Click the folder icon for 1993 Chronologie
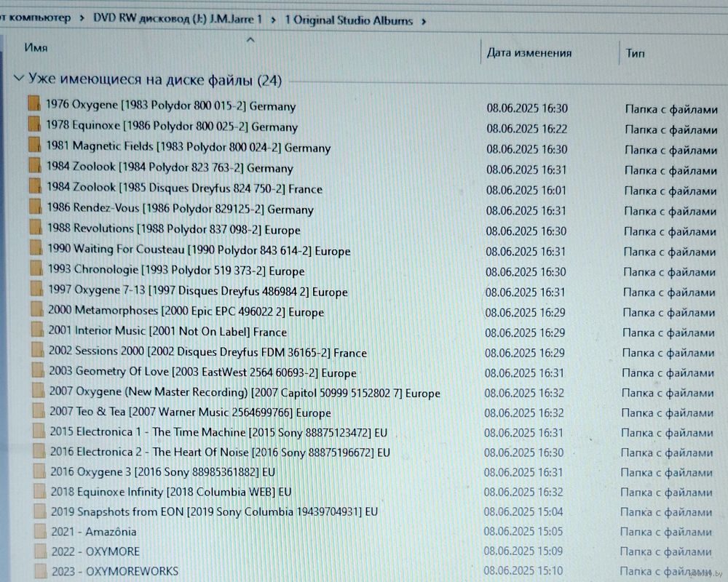The height and width of the screenshot is (582, 728). [36, 268]
